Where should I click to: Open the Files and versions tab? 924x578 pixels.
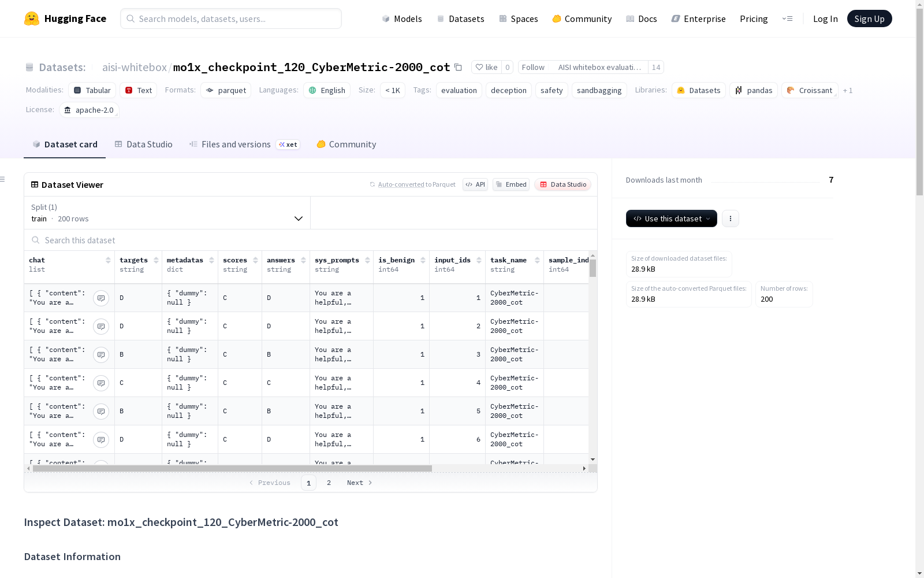(x=244, y=144)
